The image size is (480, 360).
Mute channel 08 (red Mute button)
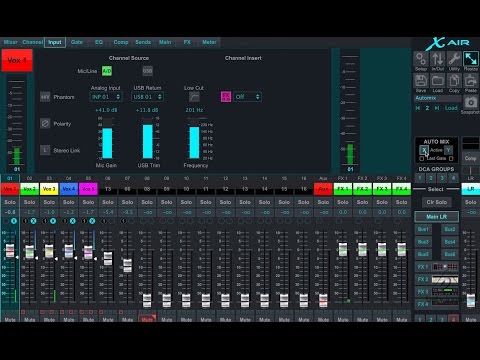click(147, 319)
